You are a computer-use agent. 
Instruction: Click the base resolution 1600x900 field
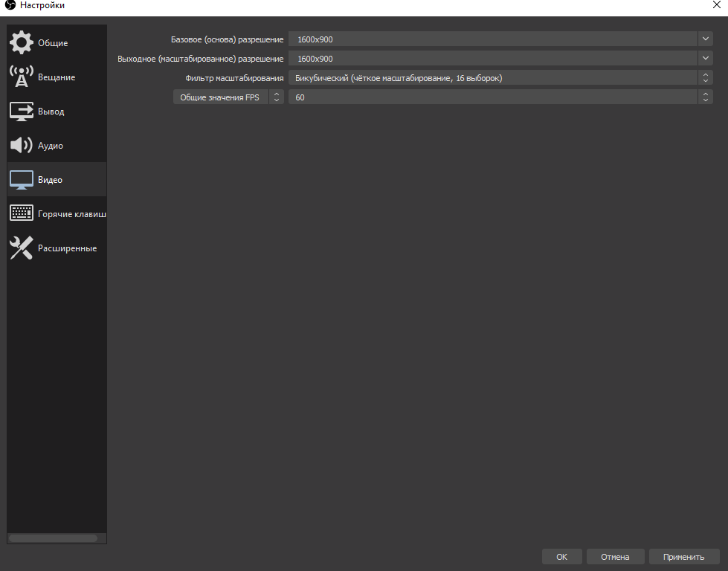[x=492, y=39]
